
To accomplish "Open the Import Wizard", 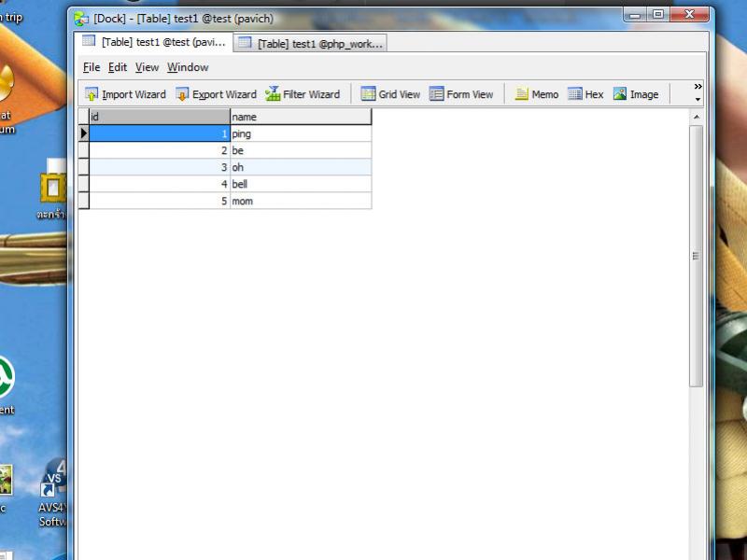I will point(125,94).
